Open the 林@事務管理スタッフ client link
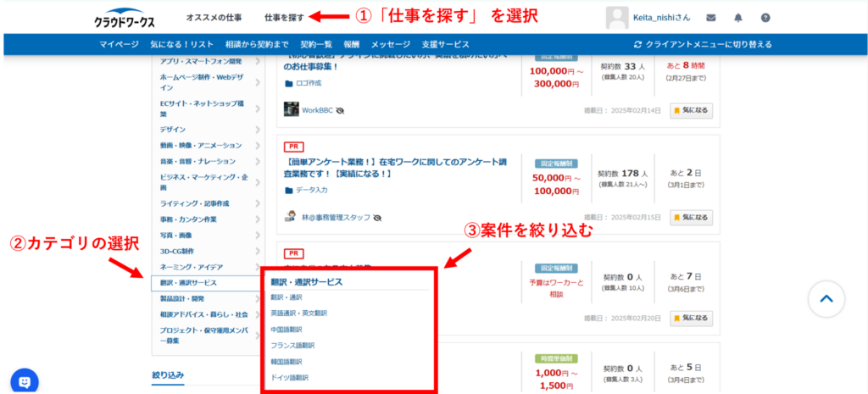The image size is (868, 394). [336, 218]
